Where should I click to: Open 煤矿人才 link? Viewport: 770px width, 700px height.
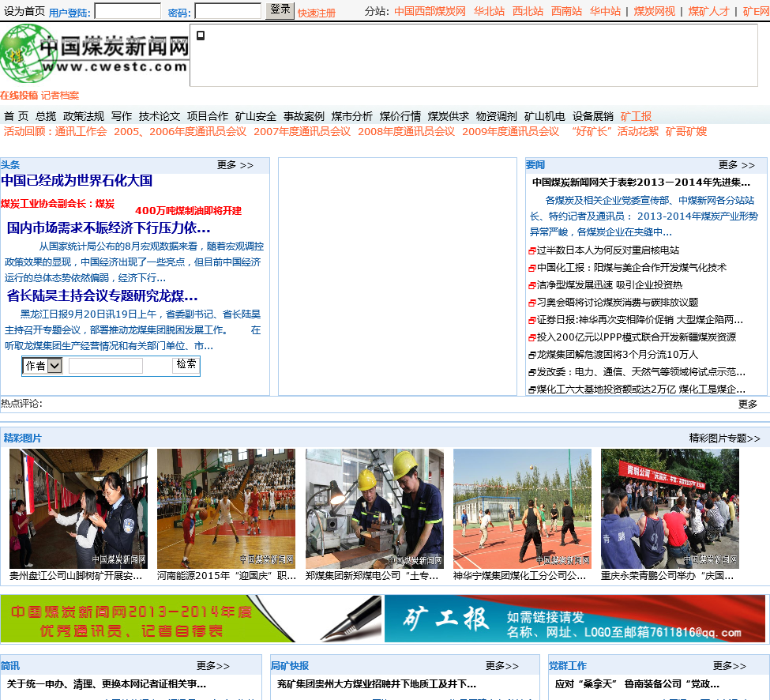click(x=708, y=11)
